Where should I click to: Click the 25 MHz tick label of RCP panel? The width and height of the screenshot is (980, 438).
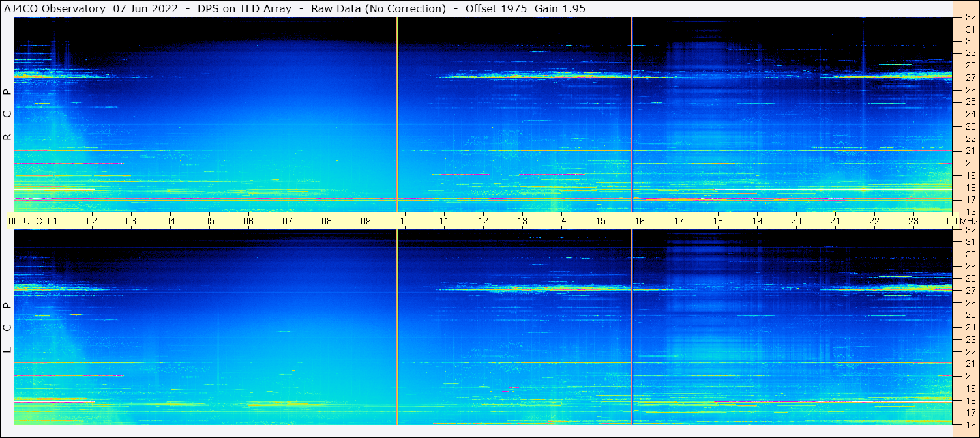pyautogui.click(x=970, y=102)
